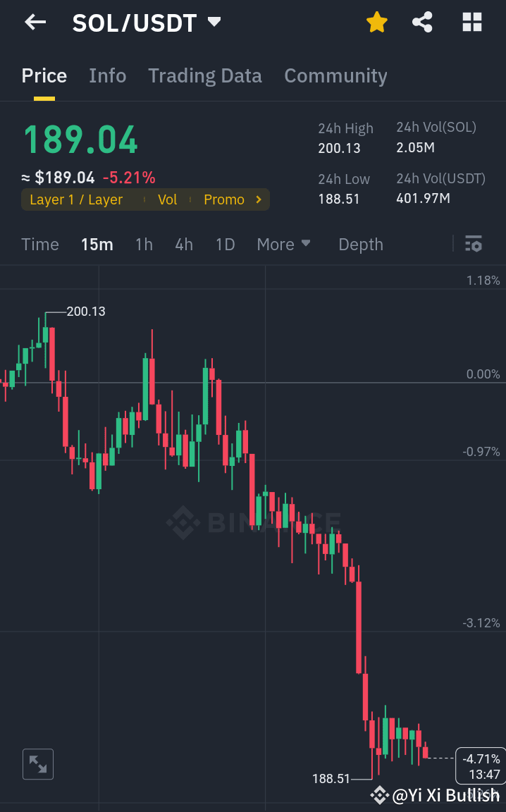This screenshot has height=812, width=506.
Task: Expand the More timeframe dropdown
Action: pos(283,244)
